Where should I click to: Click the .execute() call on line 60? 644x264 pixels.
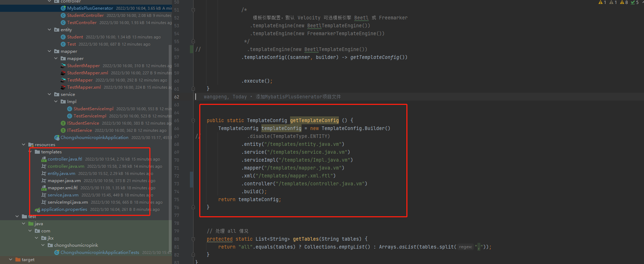pos(257,81)
